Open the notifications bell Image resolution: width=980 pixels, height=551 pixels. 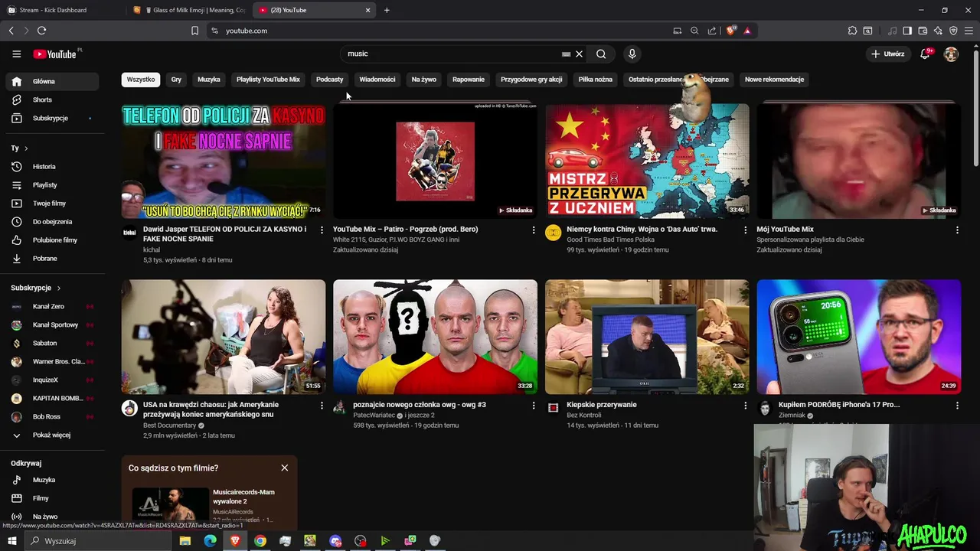[x=925, y=54]
